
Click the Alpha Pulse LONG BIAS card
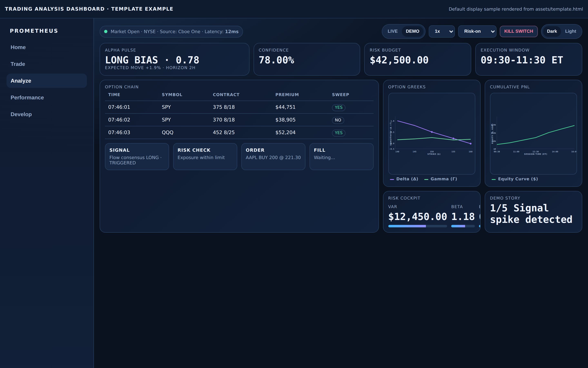[x=174, y=59]
